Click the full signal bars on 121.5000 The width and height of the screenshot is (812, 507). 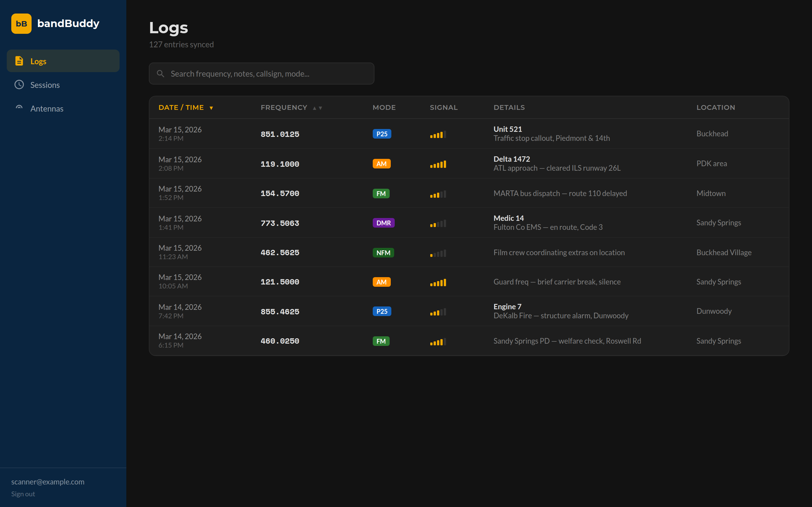[438, 282]
